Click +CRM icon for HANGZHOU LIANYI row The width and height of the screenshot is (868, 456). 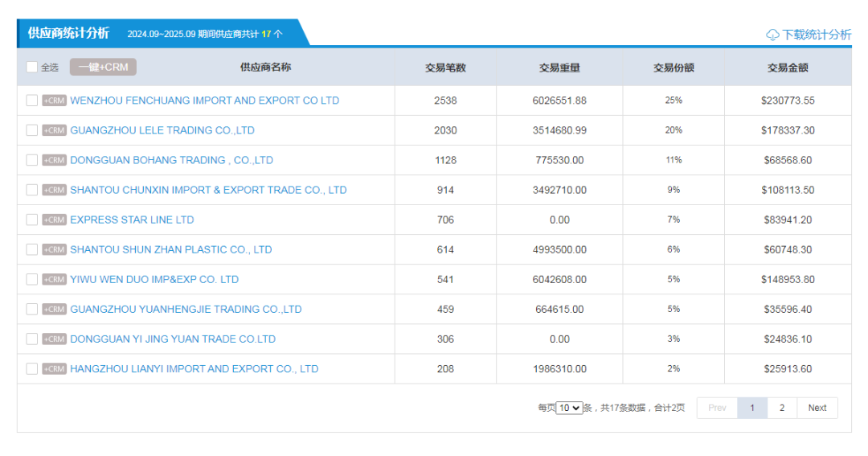[54, 369]
